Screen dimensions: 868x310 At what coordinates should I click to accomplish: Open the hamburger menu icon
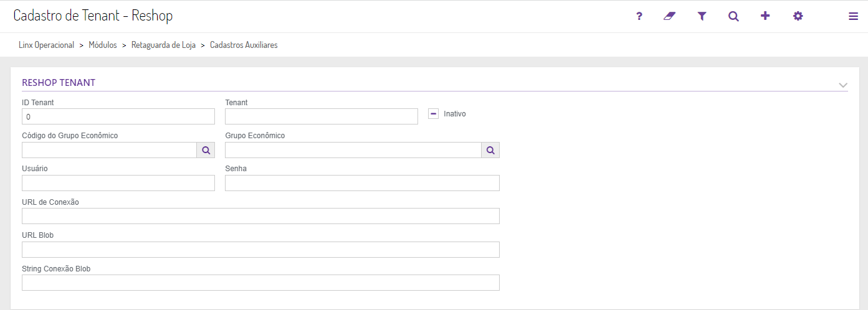click(853, 17)
